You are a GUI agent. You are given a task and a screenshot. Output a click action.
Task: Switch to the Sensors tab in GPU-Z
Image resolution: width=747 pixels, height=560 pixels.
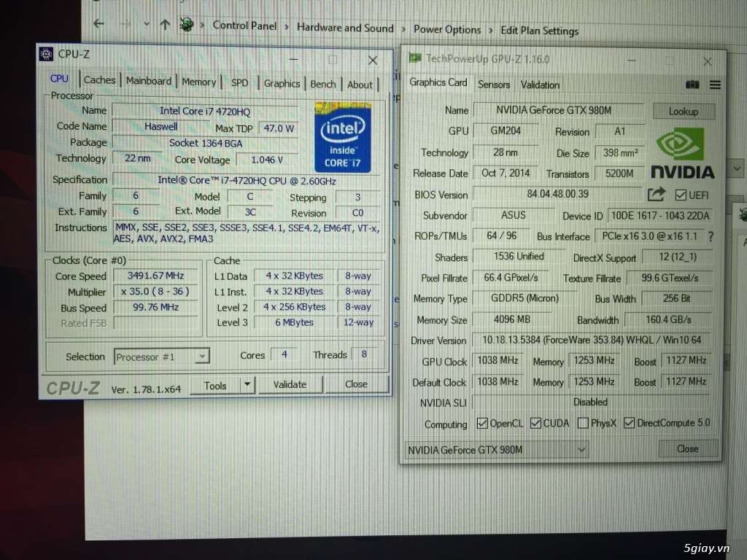[493, 85]
